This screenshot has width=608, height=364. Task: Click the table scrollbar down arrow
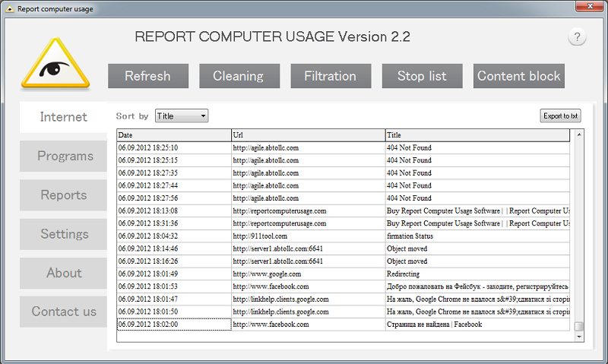579,337
